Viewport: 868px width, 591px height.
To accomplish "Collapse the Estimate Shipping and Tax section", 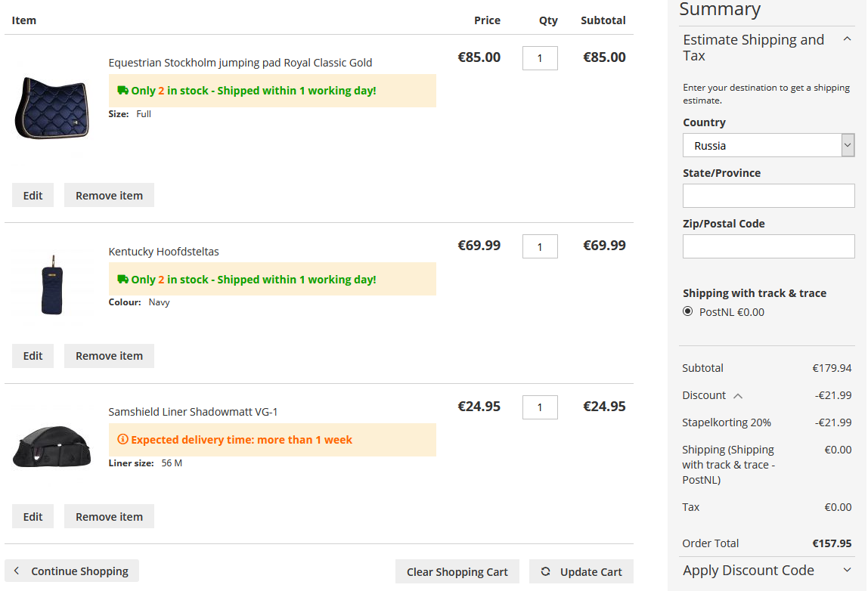I will click(x=847, y=39).
